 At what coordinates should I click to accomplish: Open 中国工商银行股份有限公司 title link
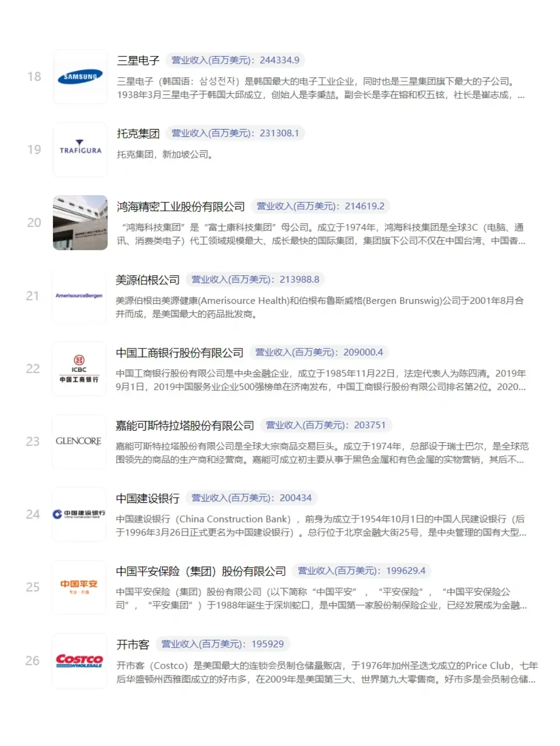point(179,353)
